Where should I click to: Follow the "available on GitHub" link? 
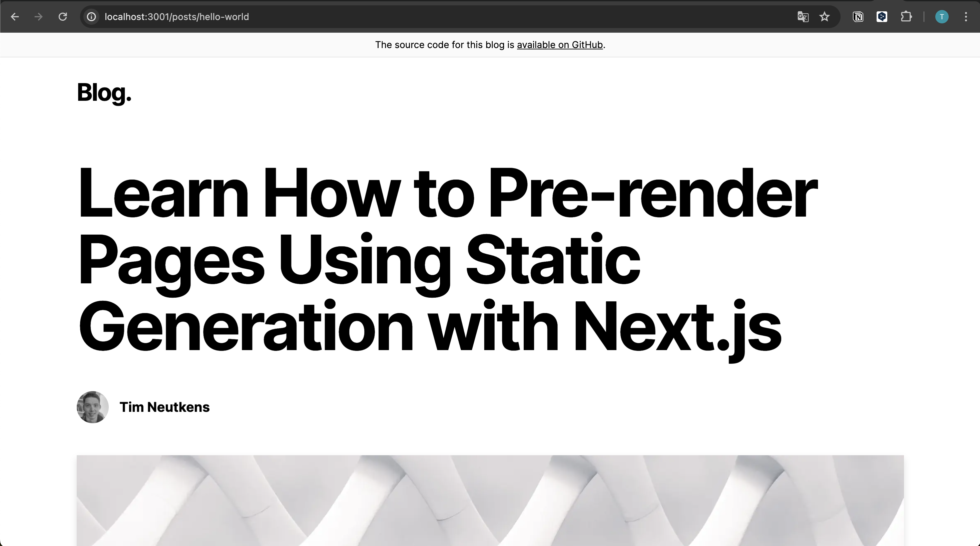(x=560, y=45)
